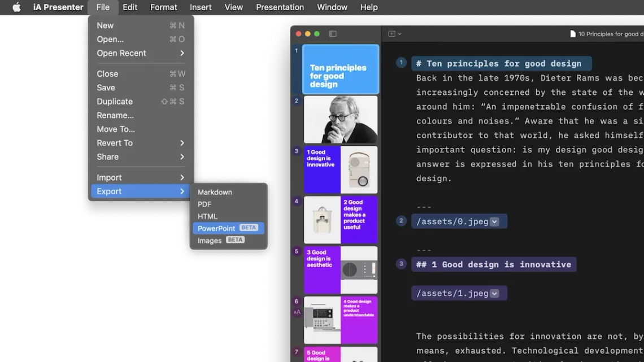Screen dimensions: 644x362
Task: Click line marker 1 in the editor gutter
Action: 401,63
